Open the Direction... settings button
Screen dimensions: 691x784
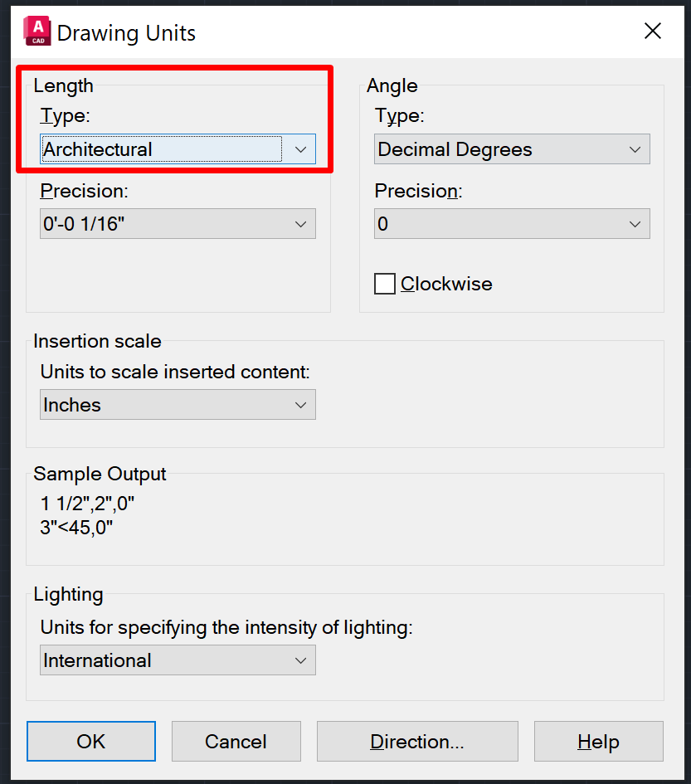[x=417, y=741]
